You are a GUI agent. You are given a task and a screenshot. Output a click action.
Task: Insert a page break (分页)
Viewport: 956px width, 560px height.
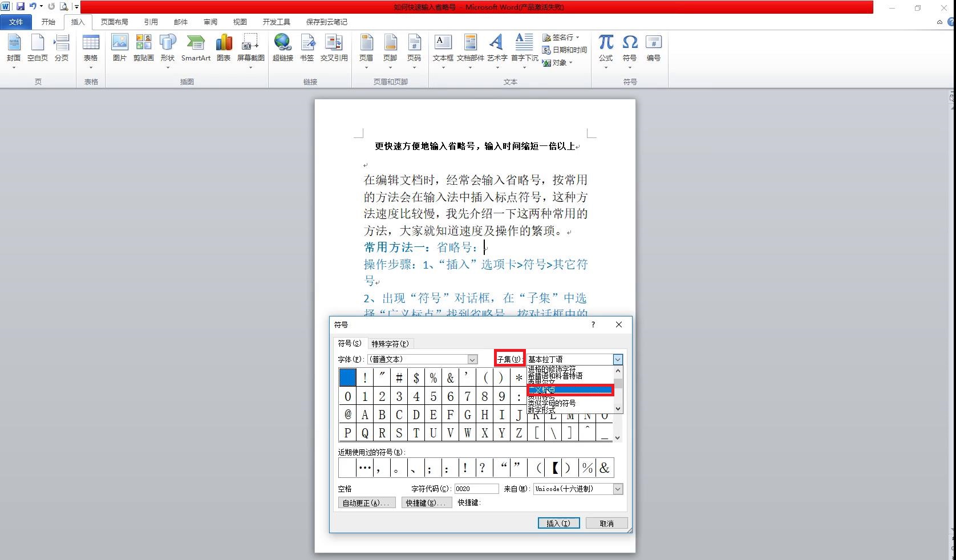pos(62,48)
